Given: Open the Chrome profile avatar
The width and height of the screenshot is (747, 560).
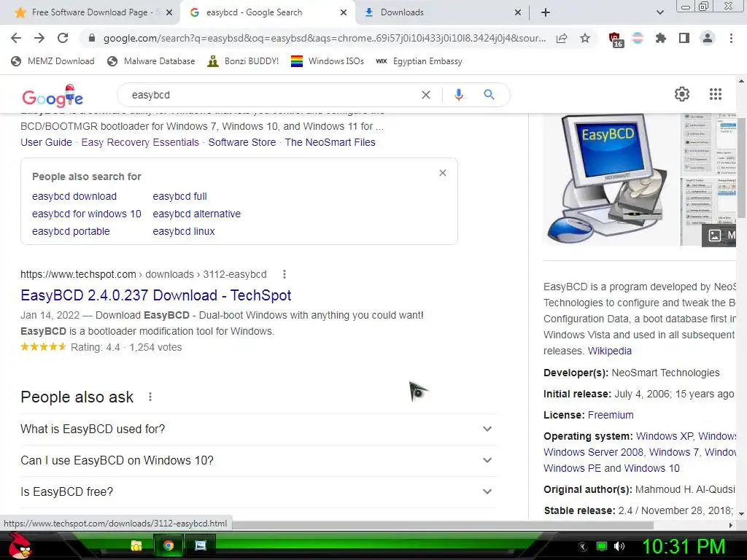Looking at the screenshot, I should 708,38.
